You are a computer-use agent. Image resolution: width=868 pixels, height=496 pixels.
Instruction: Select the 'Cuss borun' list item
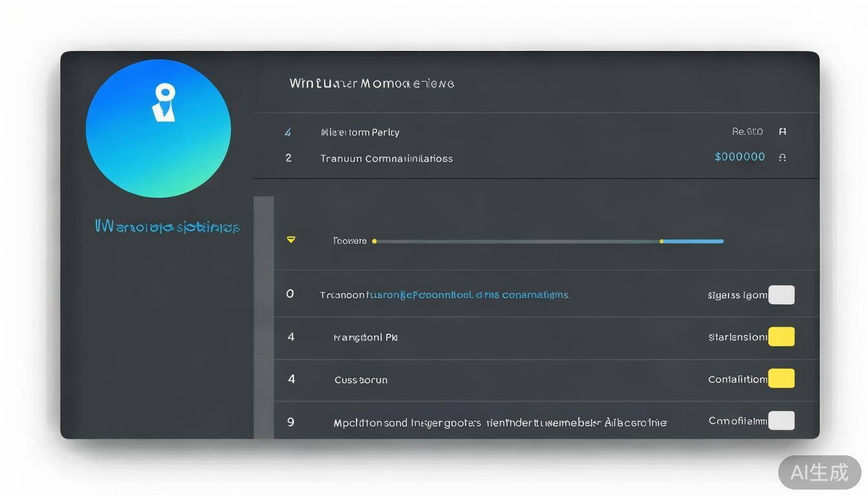(x=360, y=380)
